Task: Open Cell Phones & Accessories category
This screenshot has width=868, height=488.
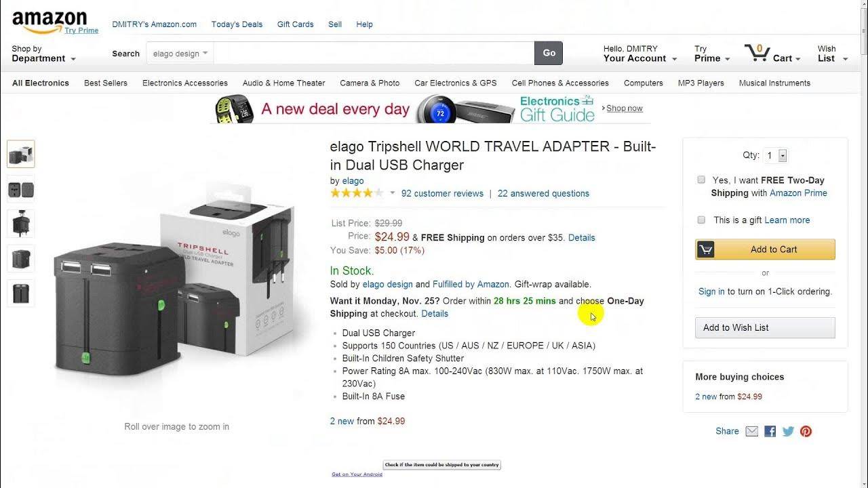Action: (560, 83)
